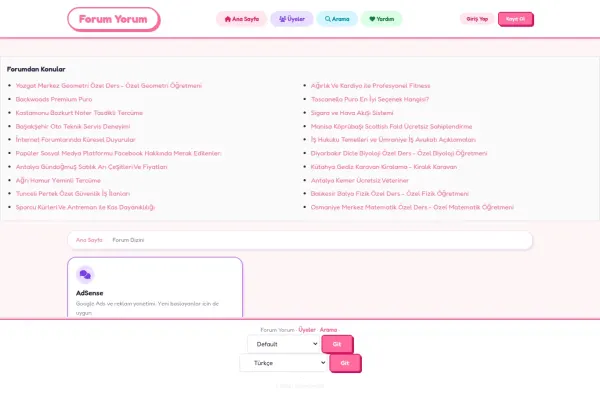This screenshot has height=395, width=600.
Task: Open Sigara ve Hava Akışı Sistemi topic
Action: (x=352, y=113)
